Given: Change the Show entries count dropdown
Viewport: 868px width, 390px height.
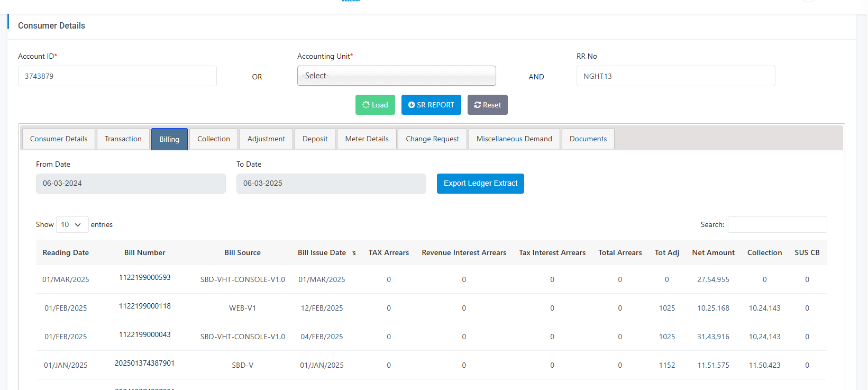Looking at the screenshot, I should [x=72, y=224].
